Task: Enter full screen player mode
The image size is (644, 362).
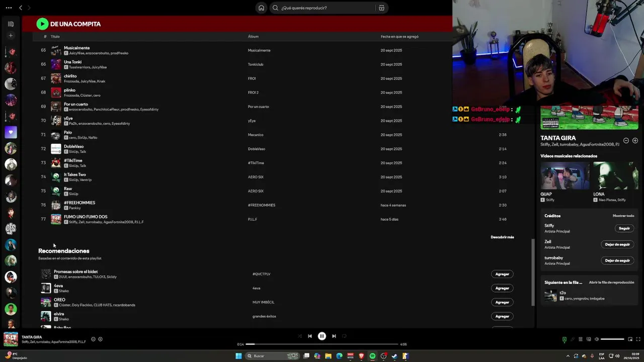Action: click(637, 339)
